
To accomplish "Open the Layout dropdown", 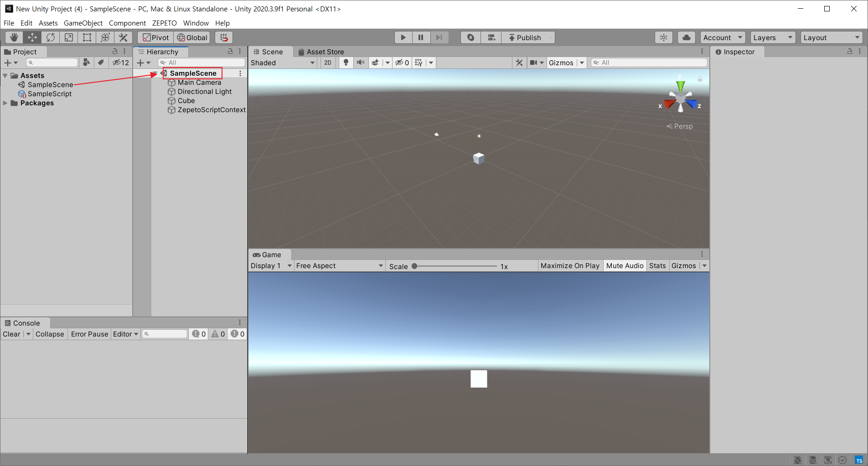I will pyautogui.click(x=832, y=37).
